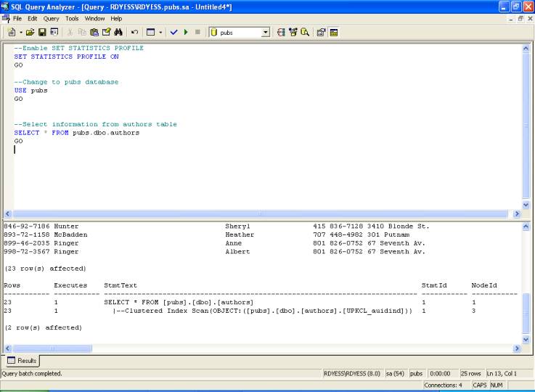Run the query with the green play icon

pyautogui.click(x=186, y=33)
